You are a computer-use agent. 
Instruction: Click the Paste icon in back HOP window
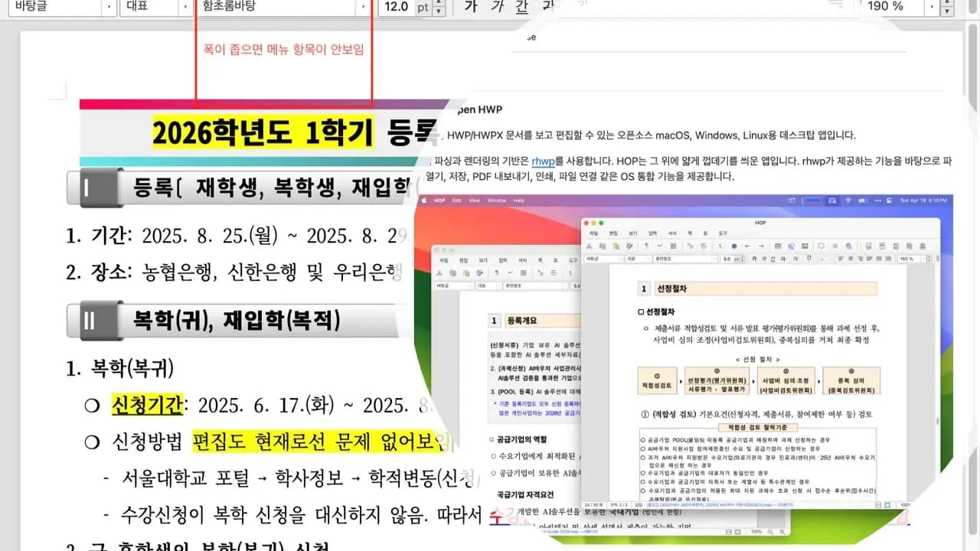pyautogui.click(x=466, y=272)
